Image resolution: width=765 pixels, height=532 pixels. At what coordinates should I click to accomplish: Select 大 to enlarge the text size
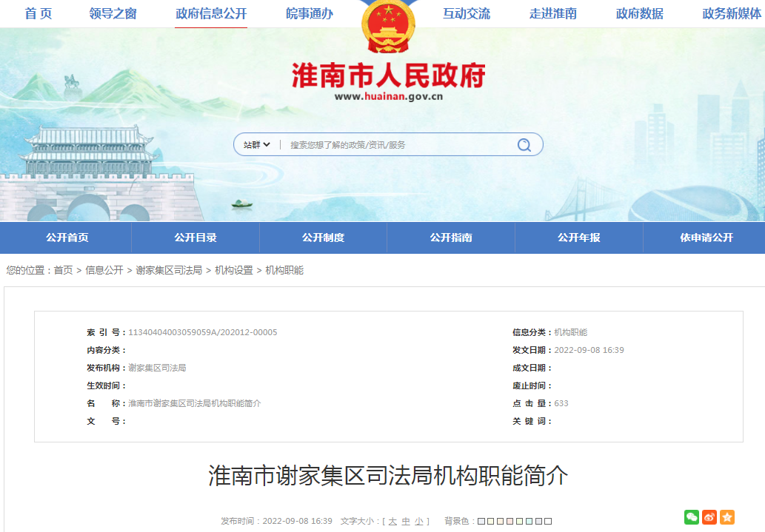tap(392, 520)
